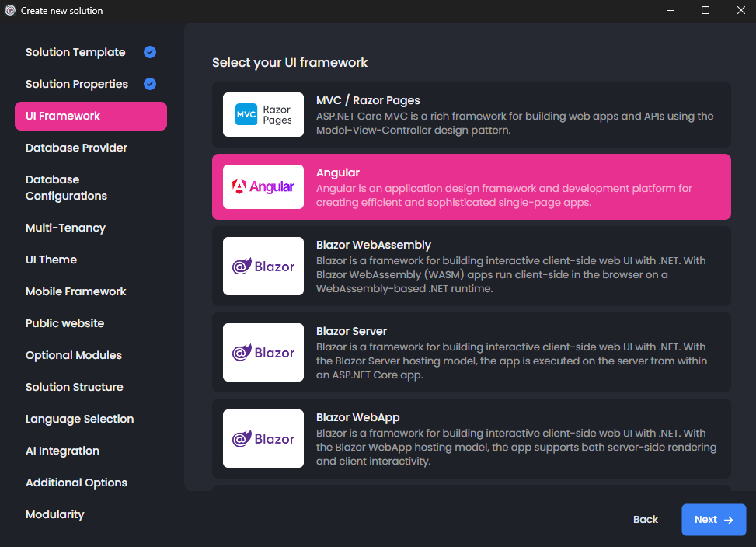The width and height of the screenshot is (756, 547).
Task: Open the Modularity step
Action: (x=55, y=514)
